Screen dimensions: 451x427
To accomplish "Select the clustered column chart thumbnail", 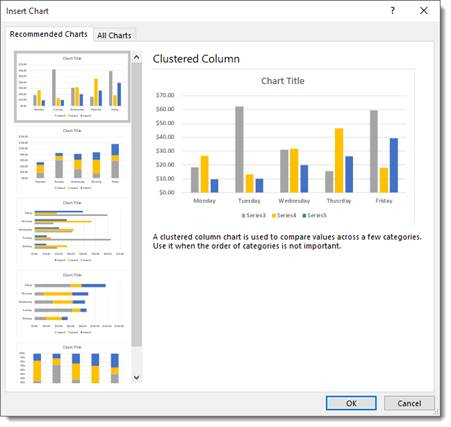I will pos(72,87).
